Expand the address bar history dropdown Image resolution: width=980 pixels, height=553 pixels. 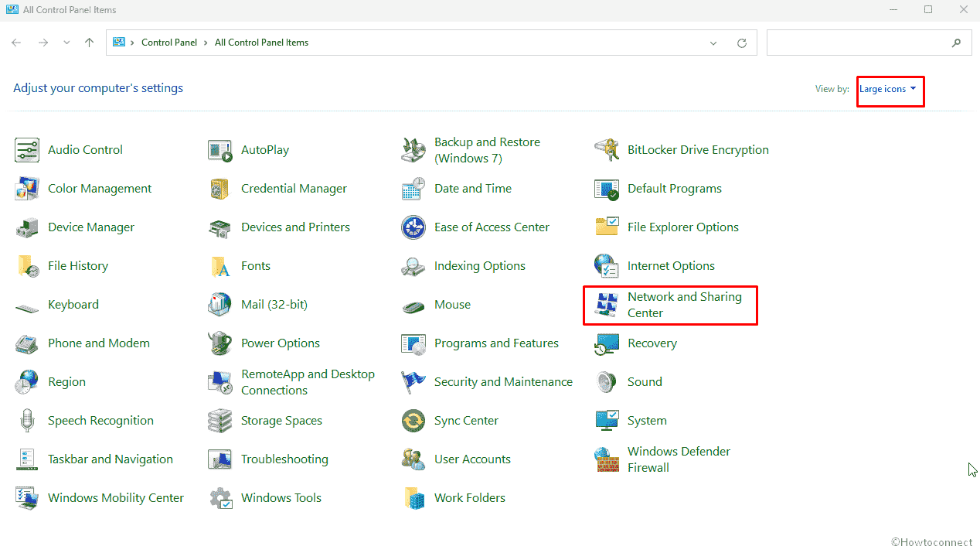point(713,43)
